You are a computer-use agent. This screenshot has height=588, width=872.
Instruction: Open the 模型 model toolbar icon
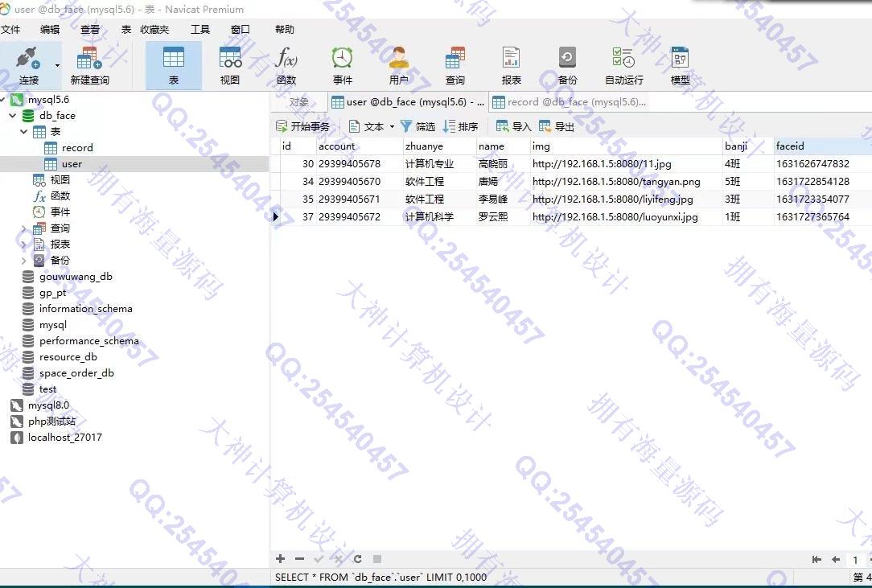pos(680,65)
